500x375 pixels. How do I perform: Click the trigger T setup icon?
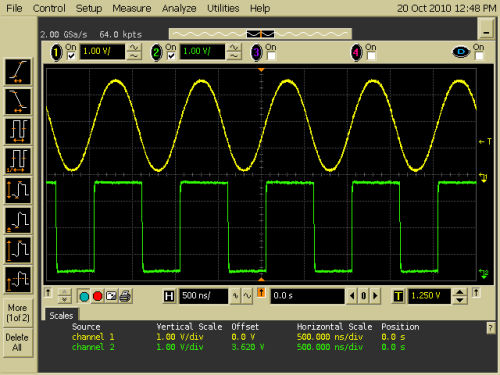pyautogui.click(x=398, y=296)
